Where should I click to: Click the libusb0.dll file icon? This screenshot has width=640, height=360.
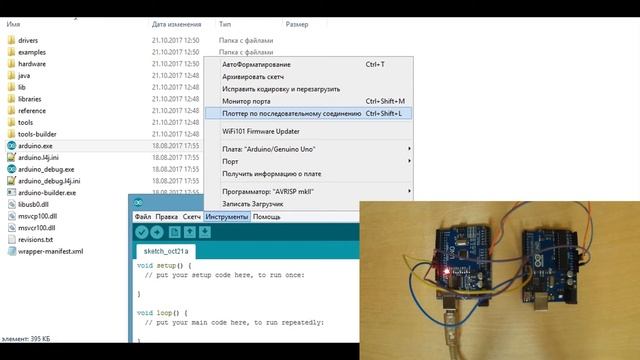(x=11, y=204)
